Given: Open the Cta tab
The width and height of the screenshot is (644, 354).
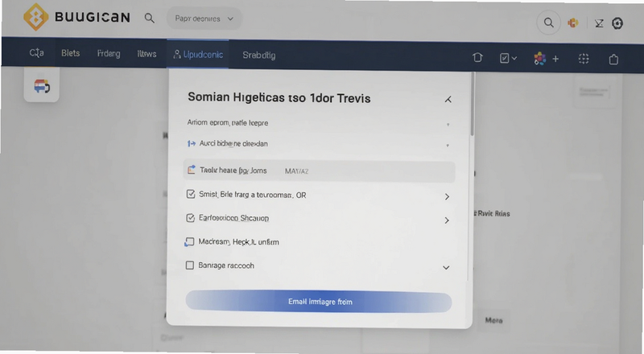Looking at the screenshot, I should coord(36,52).
